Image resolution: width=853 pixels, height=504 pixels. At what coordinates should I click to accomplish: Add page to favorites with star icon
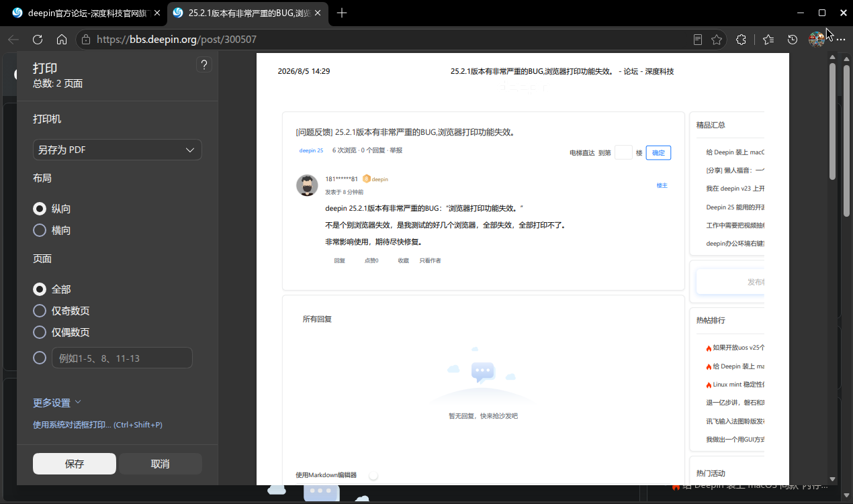(x=717, y=40)
